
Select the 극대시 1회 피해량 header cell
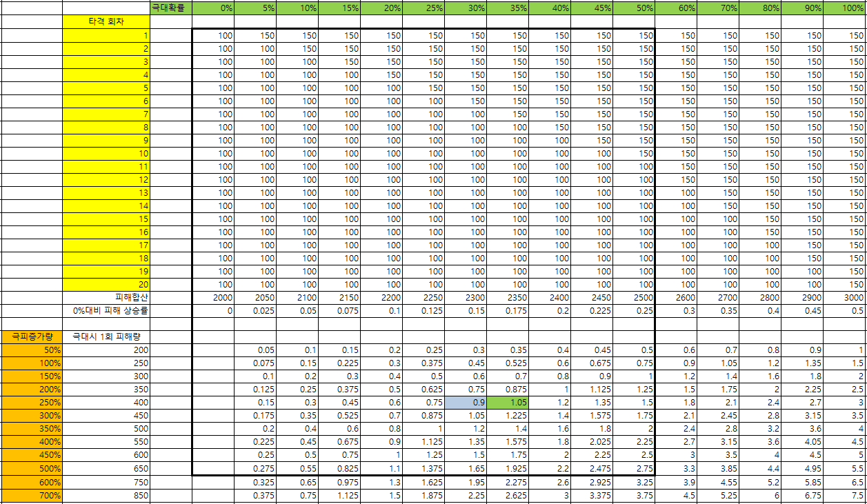[x=106, y=336]
